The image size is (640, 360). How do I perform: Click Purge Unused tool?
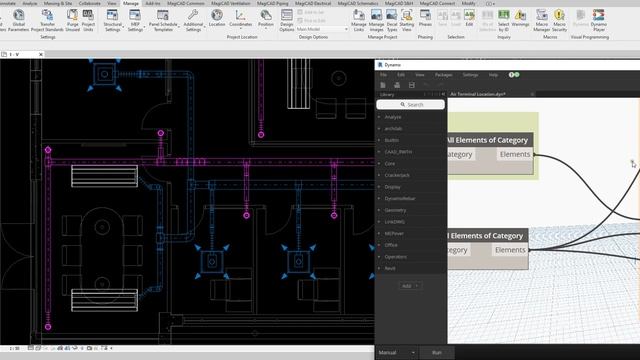(x=73, y=20)
